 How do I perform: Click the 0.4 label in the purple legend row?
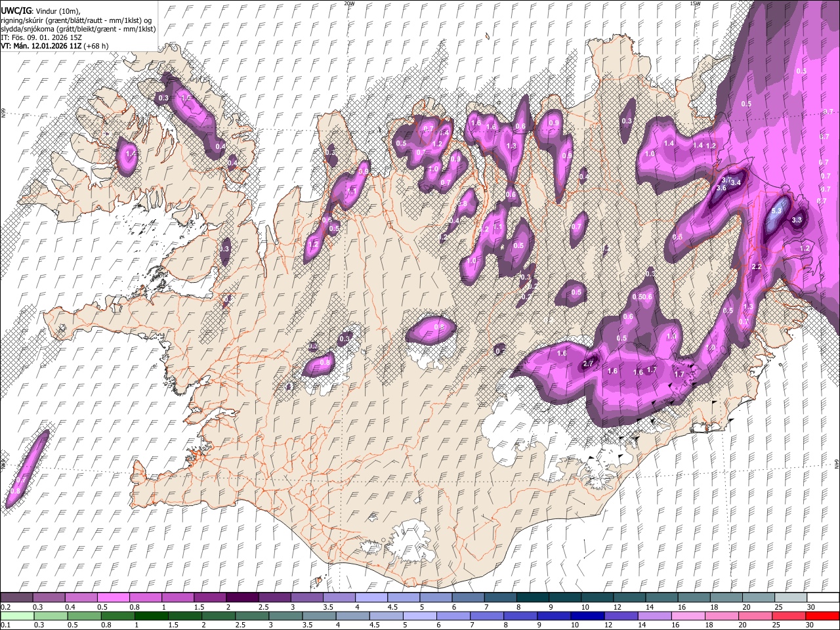[70, 607]
